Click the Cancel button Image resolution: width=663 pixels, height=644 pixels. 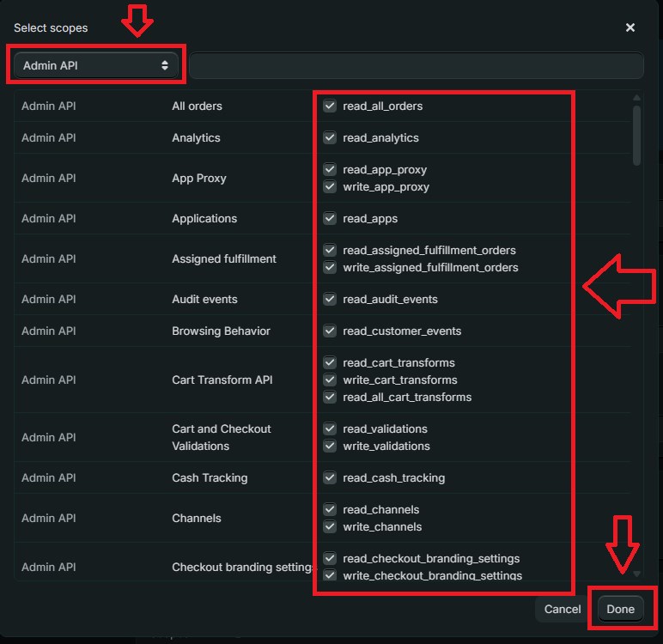pos(563,610)
